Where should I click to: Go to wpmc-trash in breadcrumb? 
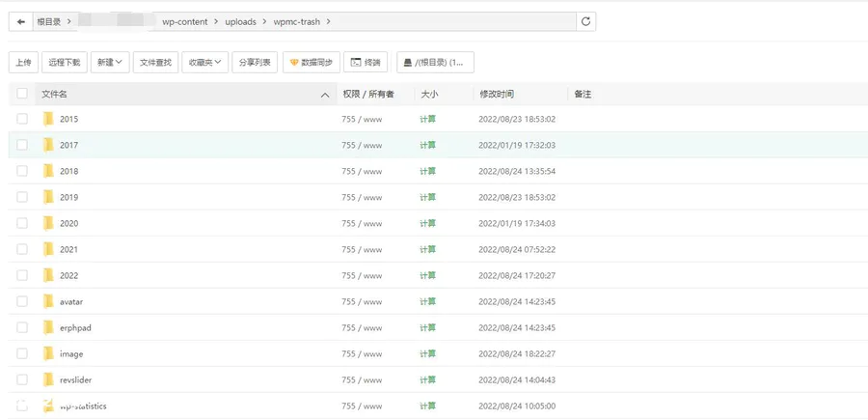pos(296,21)
